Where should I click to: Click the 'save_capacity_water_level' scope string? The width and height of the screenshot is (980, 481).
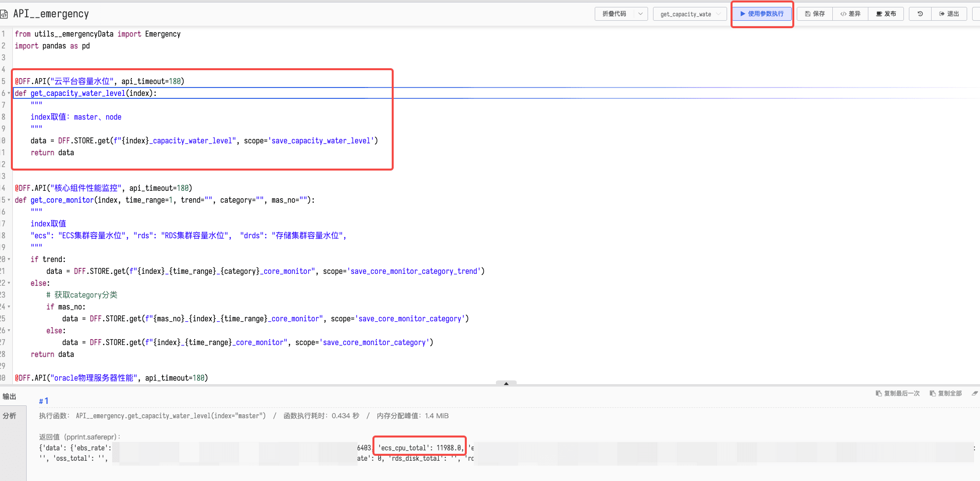pos(321,140)
